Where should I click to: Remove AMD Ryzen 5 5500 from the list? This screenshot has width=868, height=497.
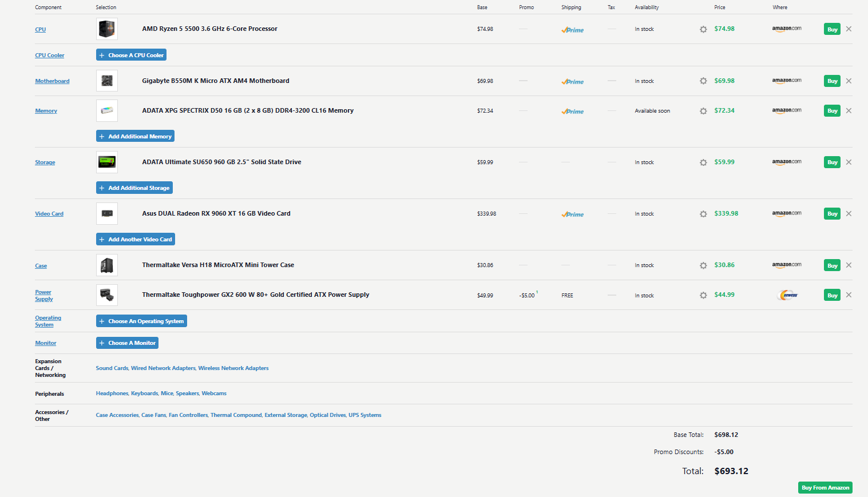coord(849,29)
